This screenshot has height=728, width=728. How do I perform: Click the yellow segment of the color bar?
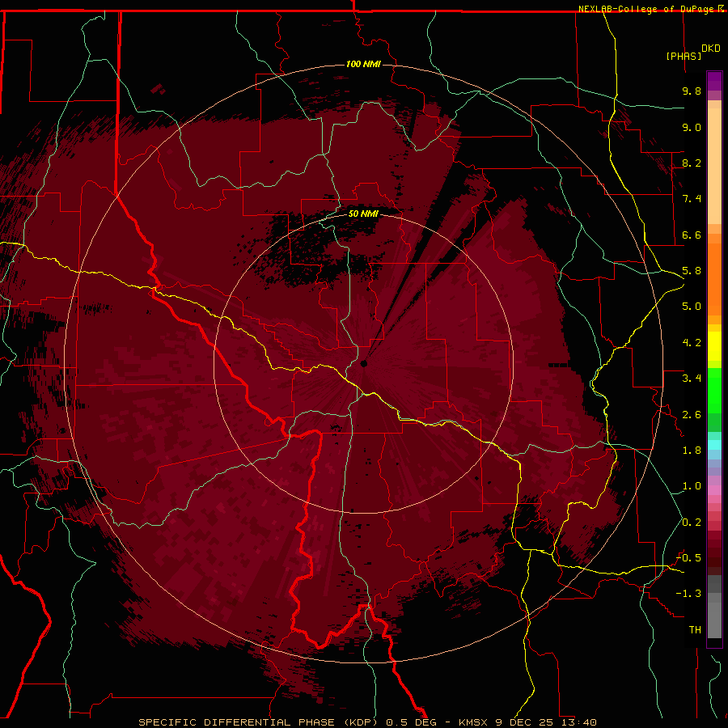click(x=714, y=346)
